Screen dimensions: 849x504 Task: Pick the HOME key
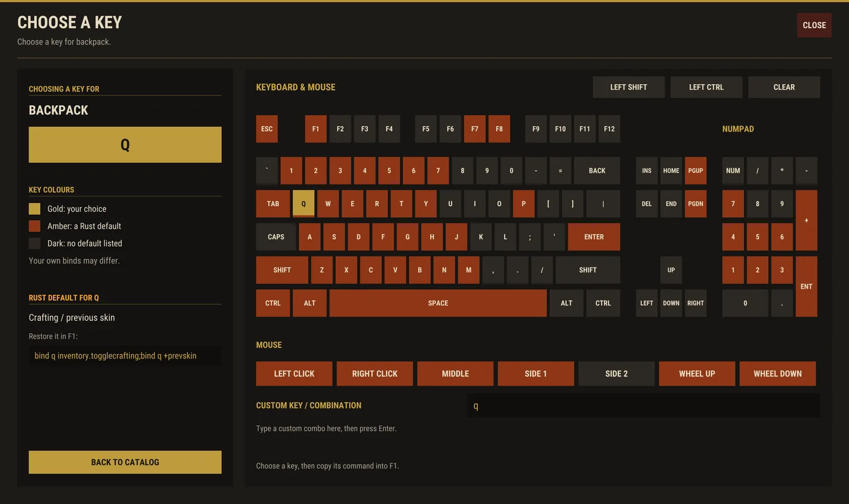click(x=671, y=170)
